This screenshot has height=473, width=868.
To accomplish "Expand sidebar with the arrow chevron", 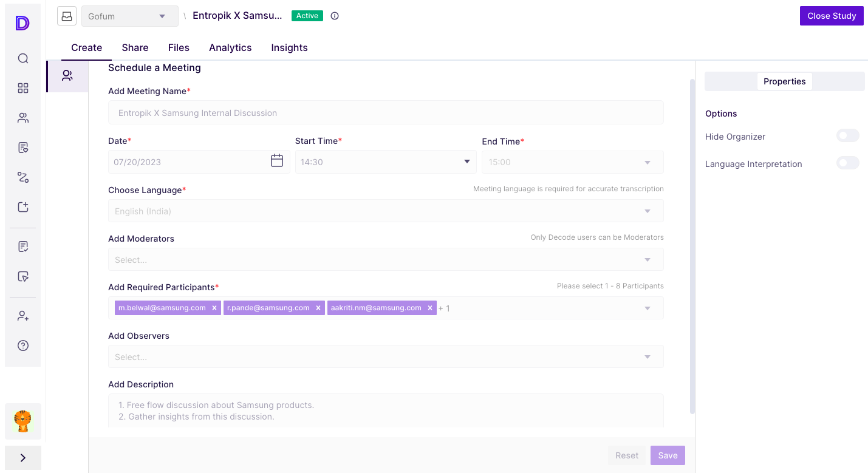I will [23, 458].
